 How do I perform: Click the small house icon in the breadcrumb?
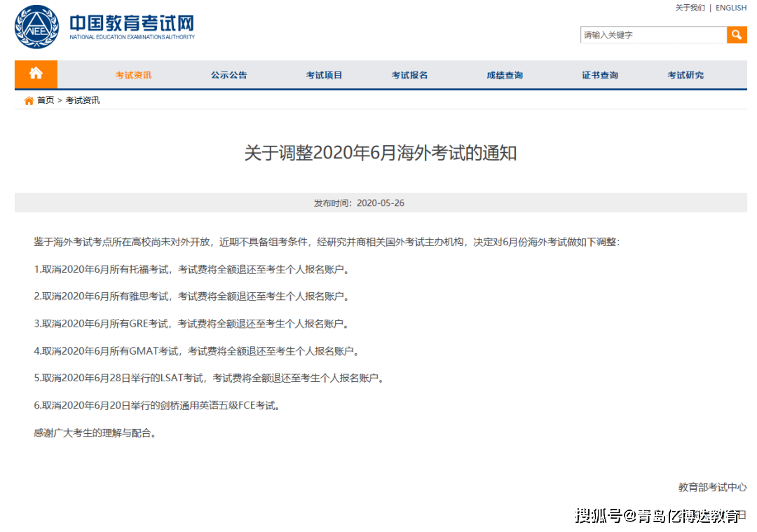pos(28,100)
